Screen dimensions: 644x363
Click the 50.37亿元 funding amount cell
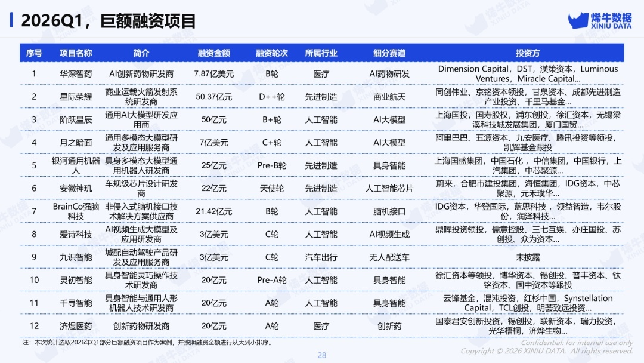tap(214, 97)
